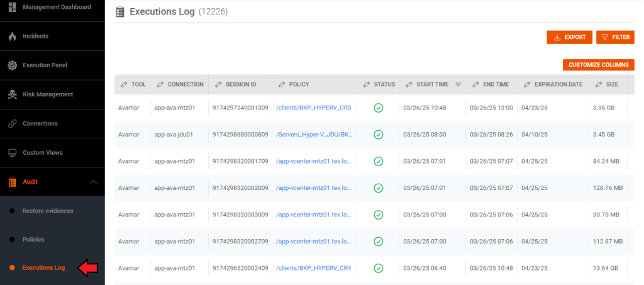Go to Policies under Audit
The image size is (644, 285).
tap(33, 240)
